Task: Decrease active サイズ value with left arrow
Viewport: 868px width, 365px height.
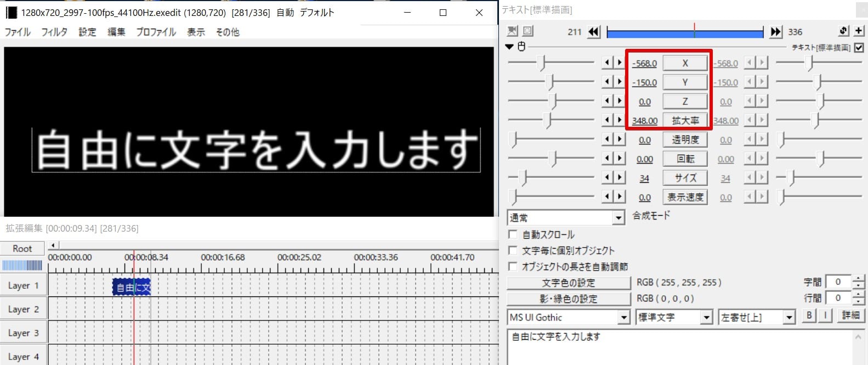Action: [607, 178]
